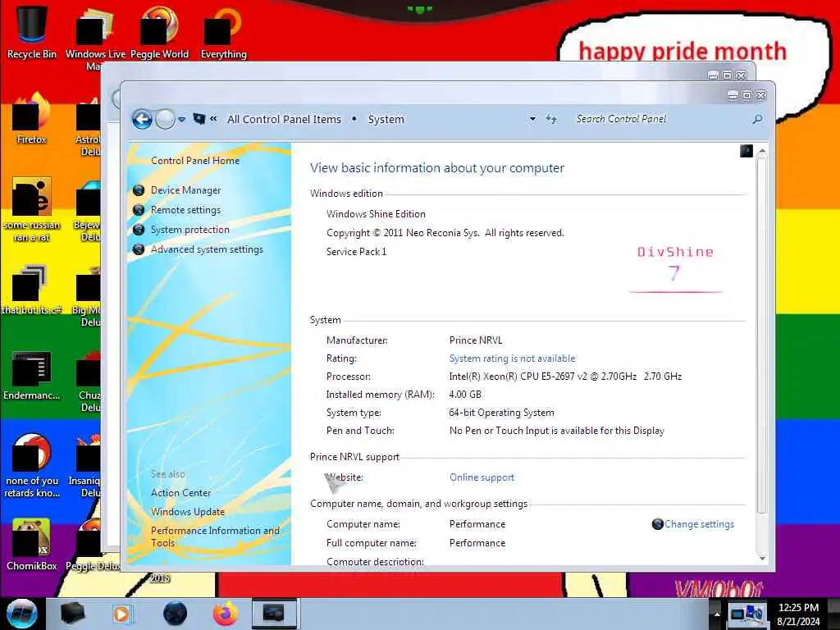The width and height of the screenshot is (840, 630).
Task: Open the help icon above the scrollbar
Action: click(x=746, y=151)
